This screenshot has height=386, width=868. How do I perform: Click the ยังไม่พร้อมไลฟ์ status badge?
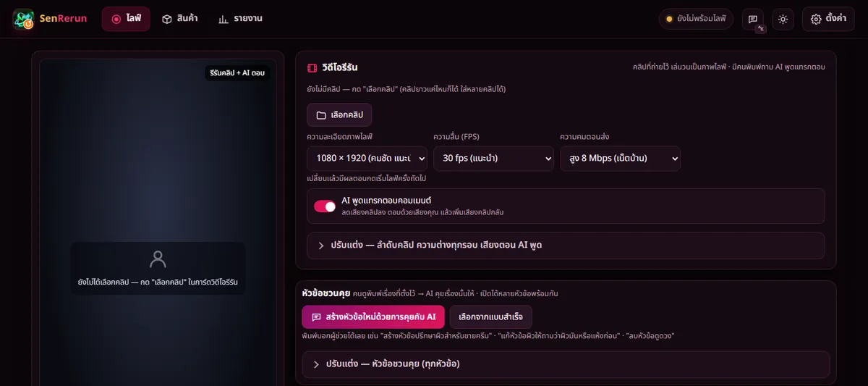(x=696, y=19)
